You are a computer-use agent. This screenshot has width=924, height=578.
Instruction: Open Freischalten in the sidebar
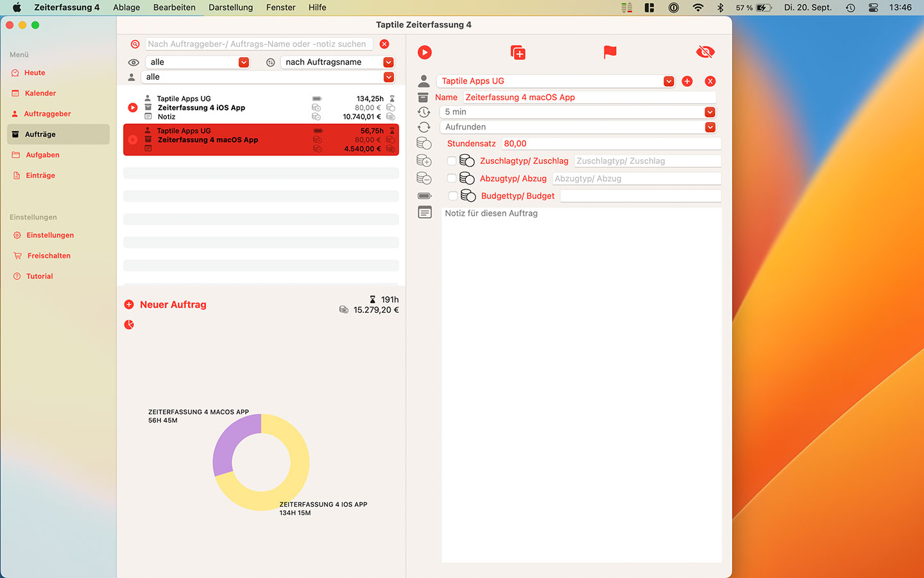pos(49,256)
